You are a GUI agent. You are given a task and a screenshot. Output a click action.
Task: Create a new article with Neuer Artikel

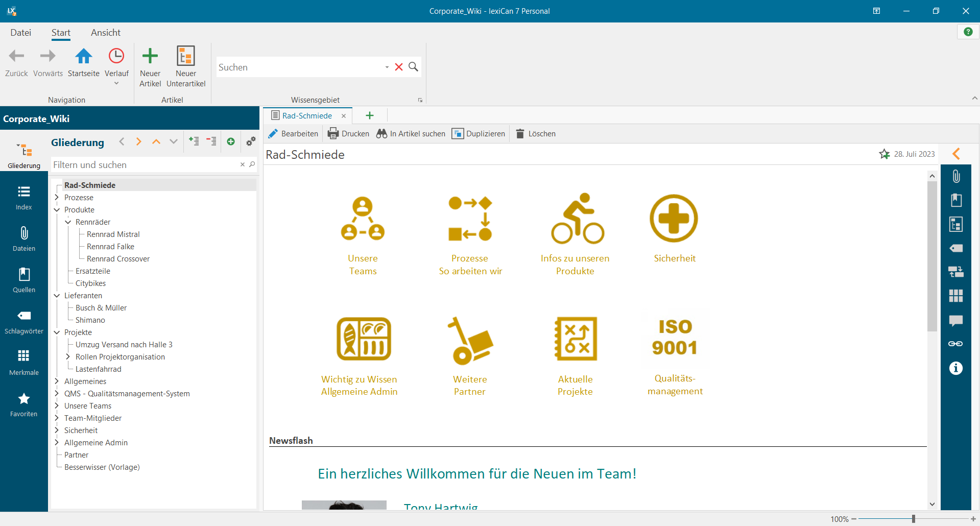point(150,56)
